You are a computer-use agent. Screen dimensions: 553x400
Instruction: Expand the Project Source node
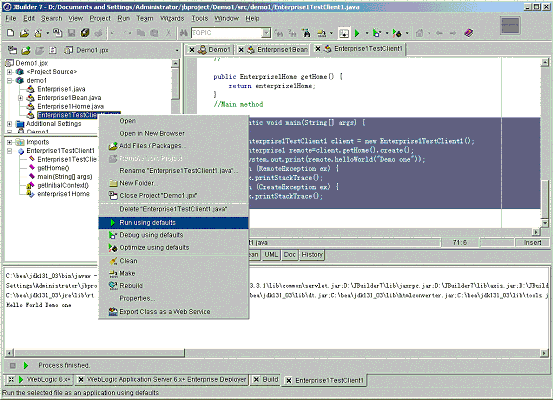pos(10,72)
